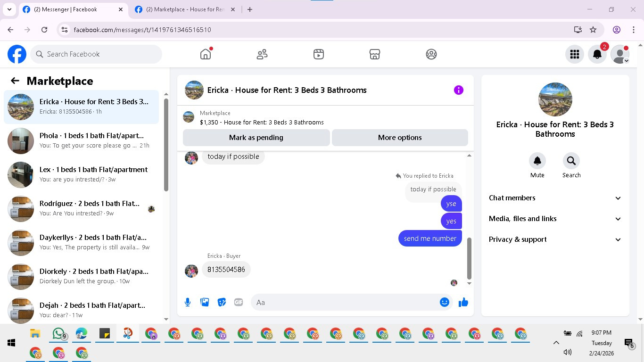Image resolution: width=644 pixels, height=362 pixels.
Task: Open the nine-dot menu grid
Action: click(x=575, y=54)
